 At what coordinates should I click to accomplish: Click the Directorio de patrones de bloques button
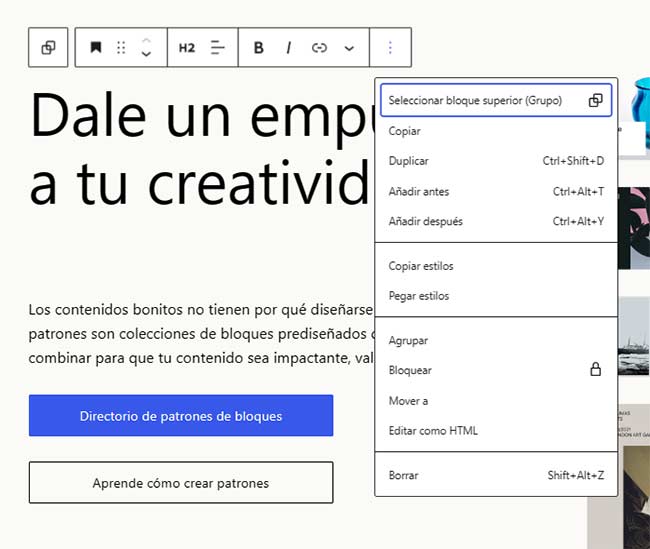181,415
